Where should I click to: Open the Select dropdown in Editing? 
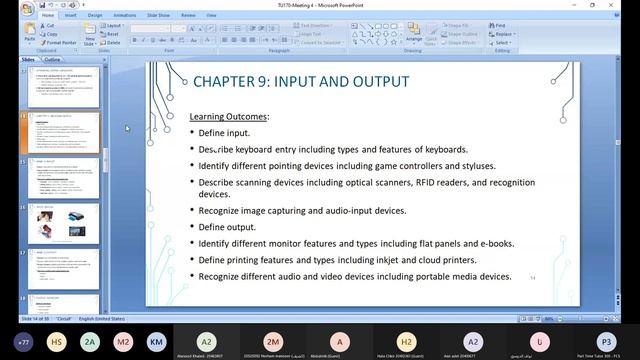tap(500, 42)
